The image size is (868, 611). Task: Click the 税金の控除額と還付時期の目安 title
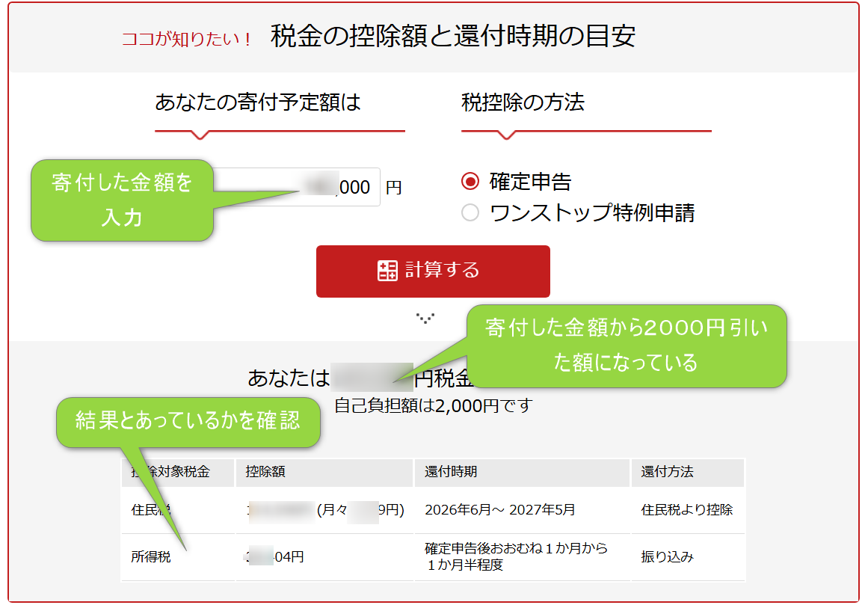pos(453,37)
